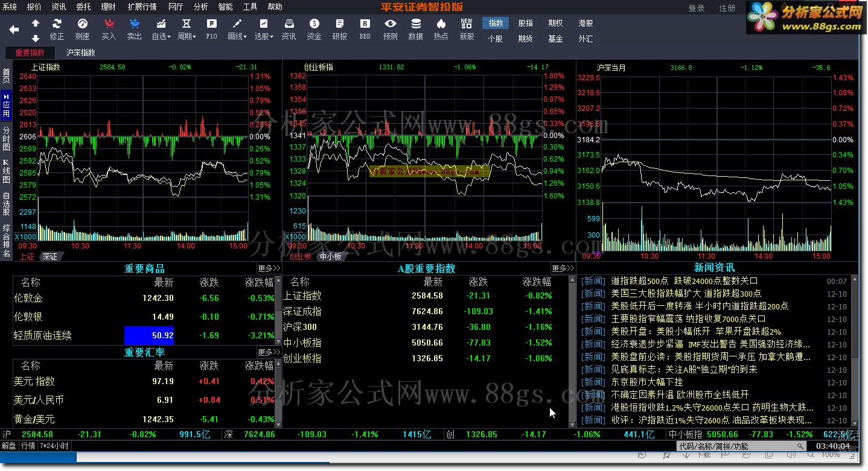This screenshot has width=868, height=471.
Task: Select the 基金 category button
Action: tap(555, 39)
